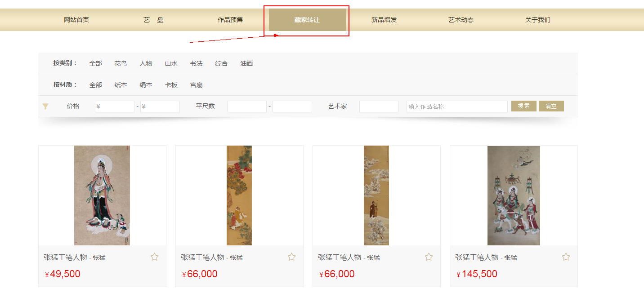Click the filter funnel icon
Viewport: 644px width, 293px height.
coord(45,107)
